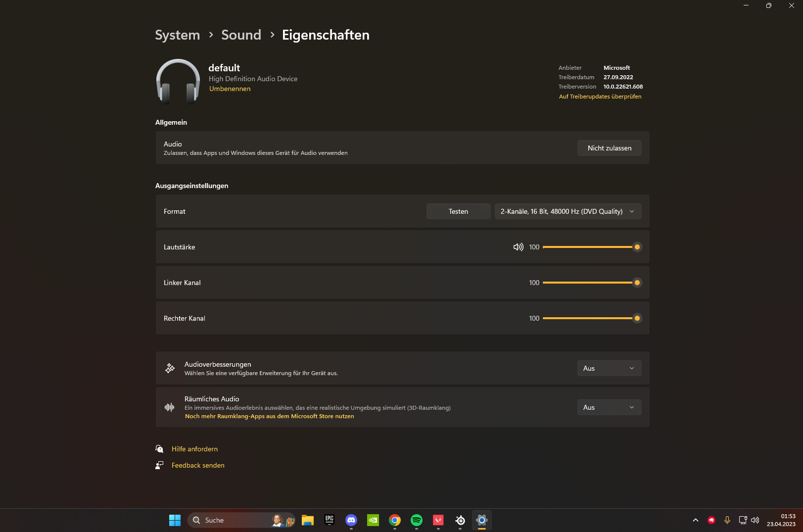This screenshot has height=532, width=803.
Task: Click the Feedback senden person icon
Action: tap(159, 465)
